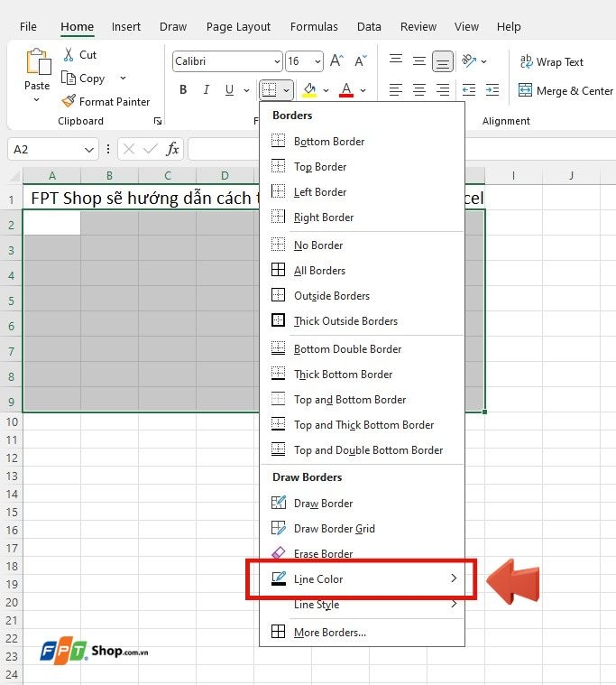Click the Copy icon

pos(69,78)
